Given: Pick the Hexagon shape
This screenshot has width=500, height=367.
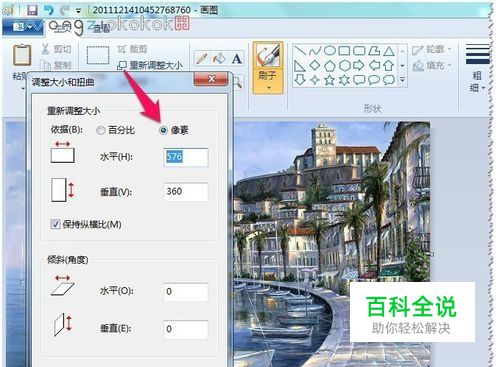Looking at the screenshot, I should coord(345,65).
